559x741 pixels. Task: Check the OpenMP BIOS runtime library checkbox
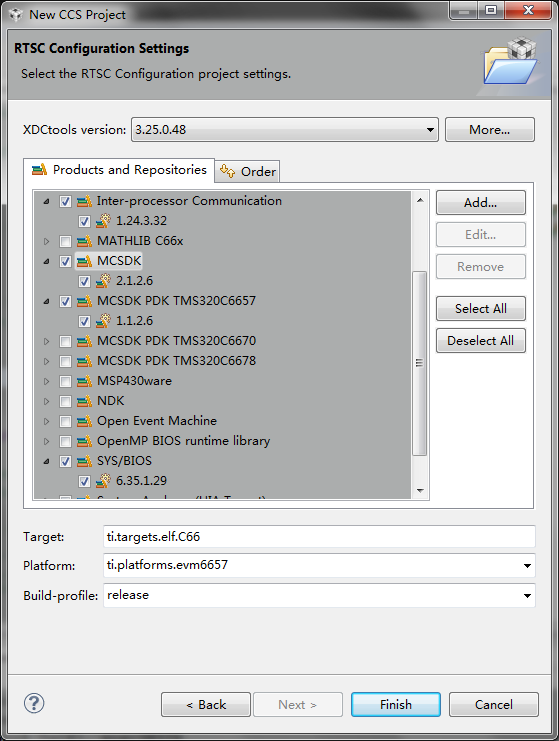click(65, 441)
